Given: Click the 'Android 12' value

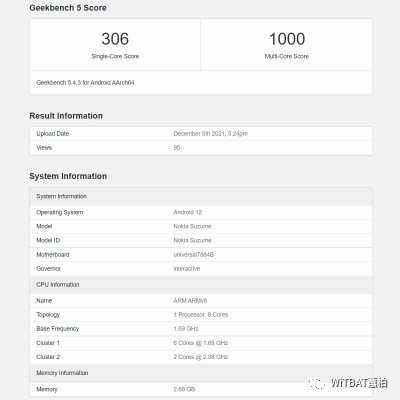Looking at the screenshot, I should [x=188, y=212].
